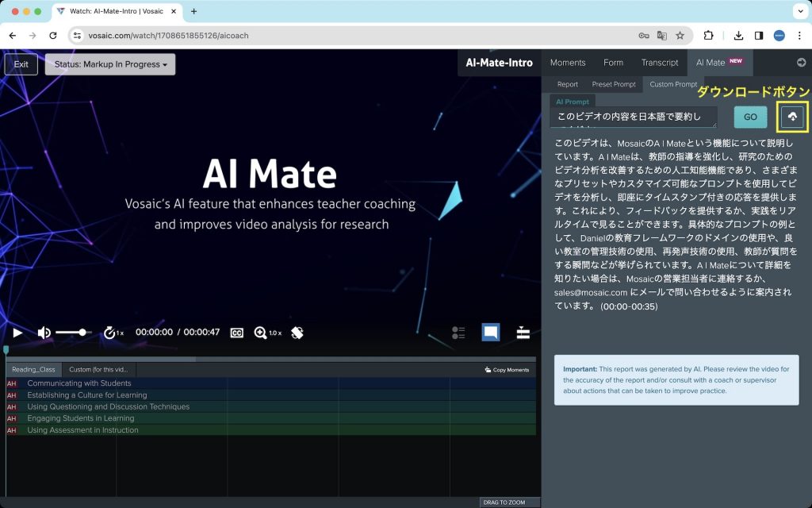
Task: Play the AI Mate video
Action: (17, 333)
